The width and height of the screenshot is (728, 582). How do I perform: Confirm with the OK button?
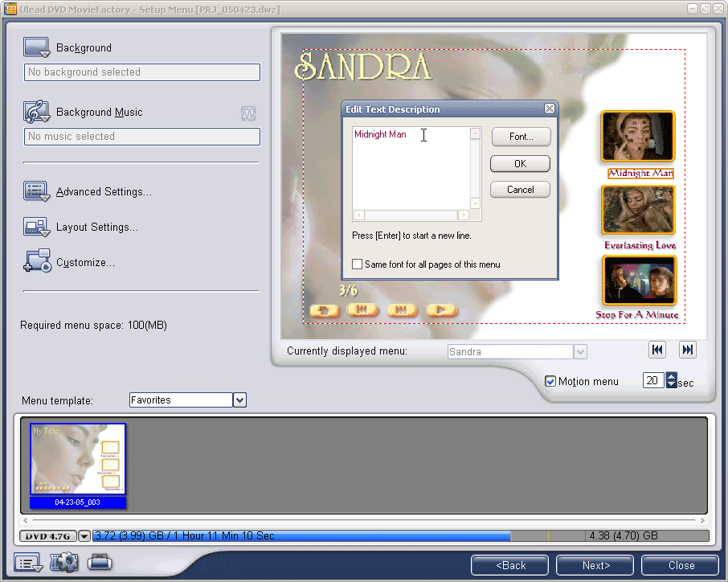tap(520, 163)
